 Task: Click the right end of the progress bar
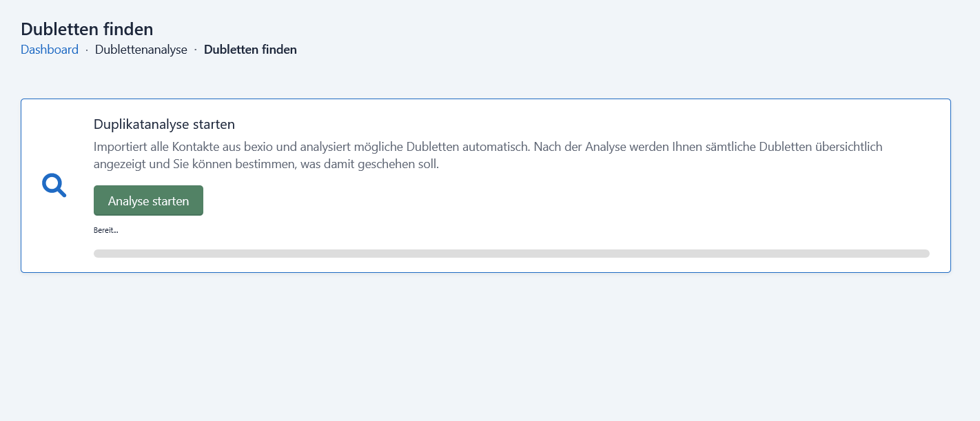(925, 254)
